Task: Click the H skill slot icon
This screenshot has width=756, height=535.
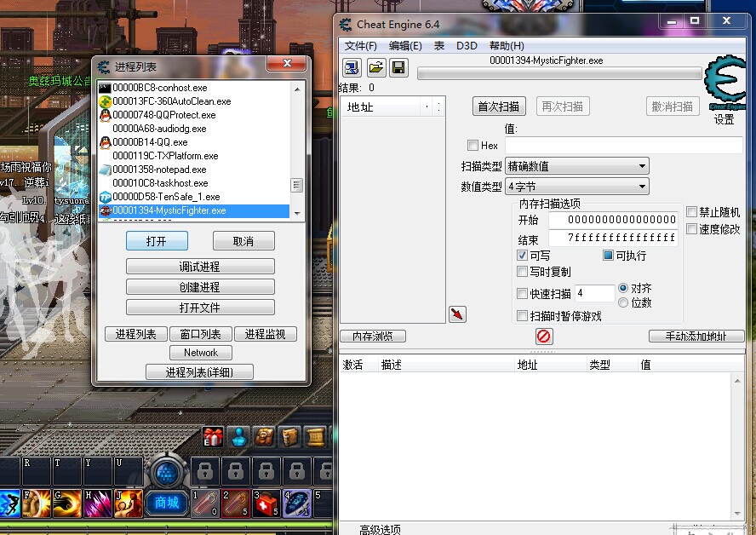Action: [98, 503]
